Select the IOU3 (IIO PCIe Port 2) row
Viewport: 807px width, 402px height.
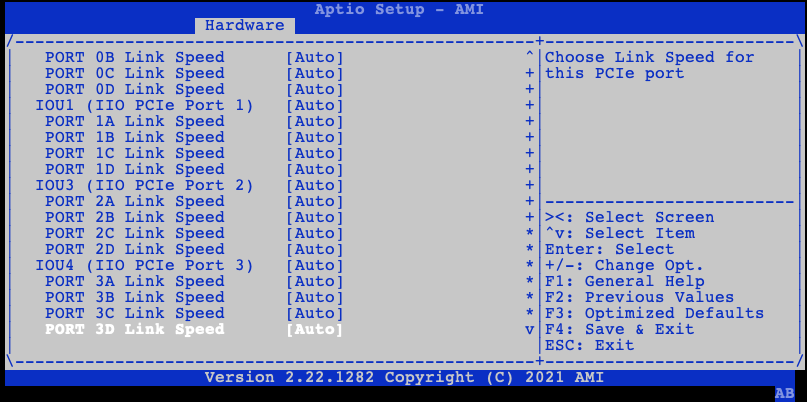[x=189, y=185]
